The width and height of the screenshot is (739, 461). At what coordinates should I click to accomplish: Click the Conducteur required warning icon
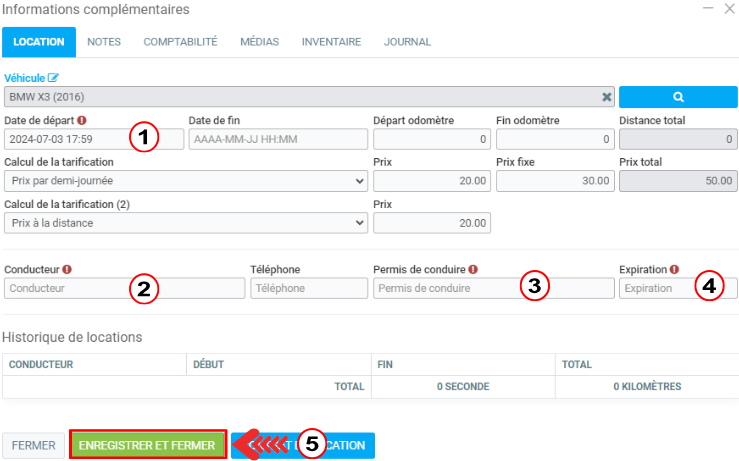click(67, 269)
